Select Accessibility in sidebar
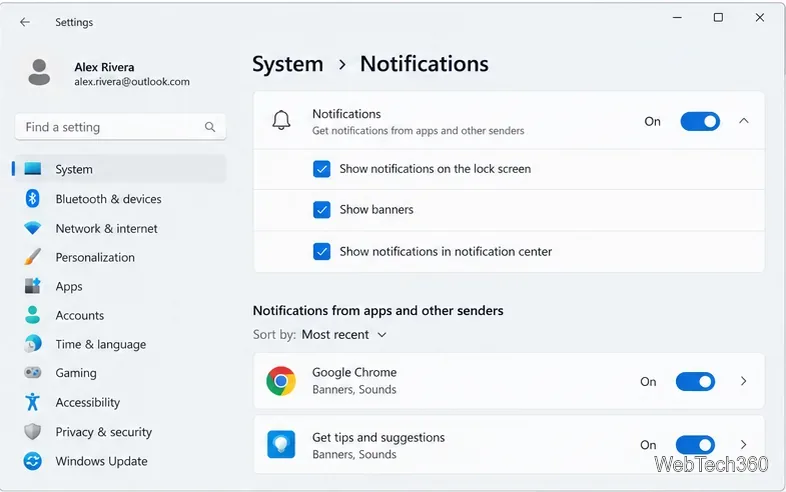Viewport: 786px width, 492px height. coord(120,402)
